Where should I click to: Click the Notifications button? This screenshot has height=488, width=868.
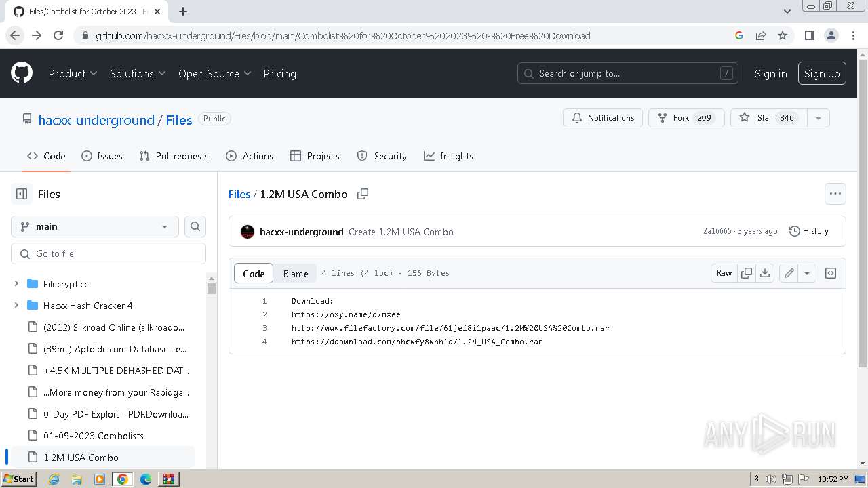603,118
